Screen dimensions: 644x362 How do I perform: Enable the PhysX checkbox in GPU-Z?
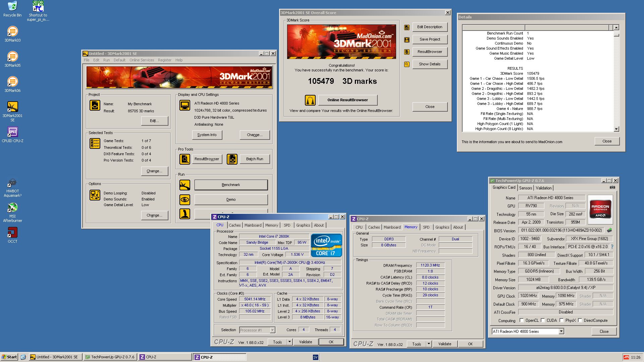[x=561, y=320]
